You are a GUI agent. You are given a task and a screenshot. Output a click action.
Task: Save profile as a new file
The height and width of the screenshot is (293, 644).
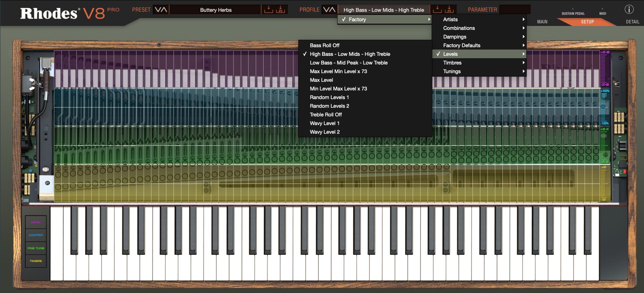point(449,9)
